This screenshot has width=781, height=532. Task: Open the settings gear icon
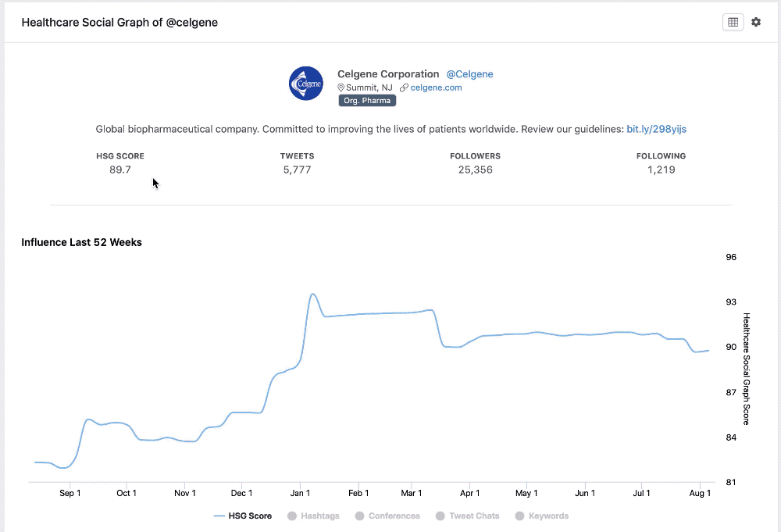756,22
